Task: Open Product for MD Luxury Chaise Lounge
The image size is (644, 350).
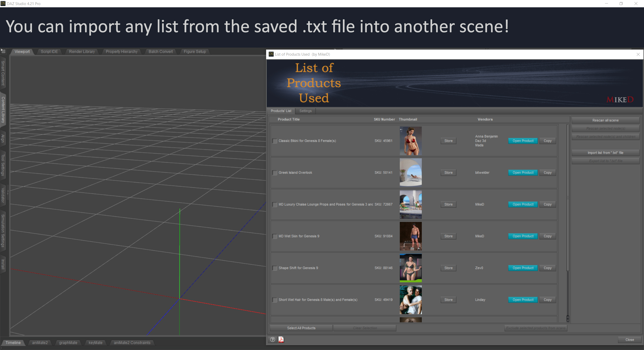Action: (523, 204)
